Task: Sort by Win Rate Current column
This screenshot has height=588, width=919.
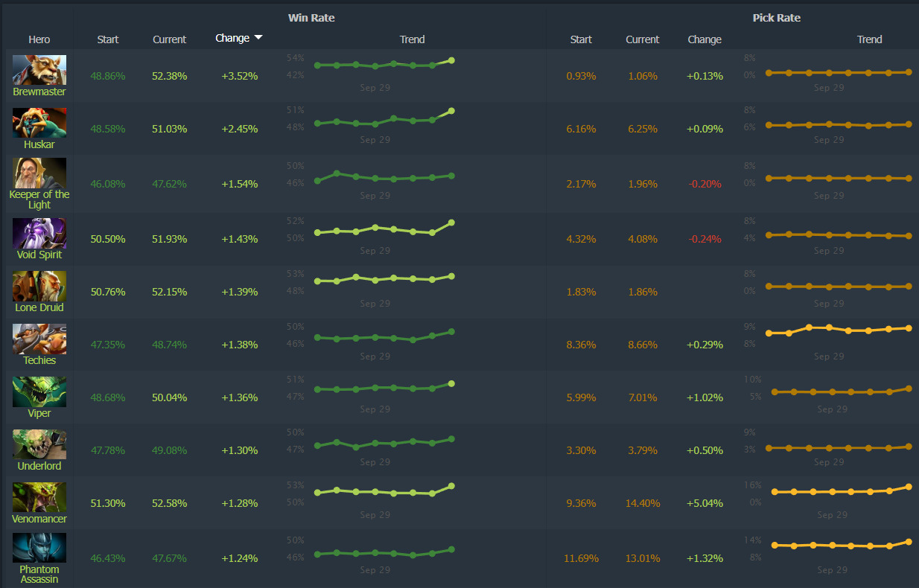Action: pyautogui.click(x=169, y=39)
